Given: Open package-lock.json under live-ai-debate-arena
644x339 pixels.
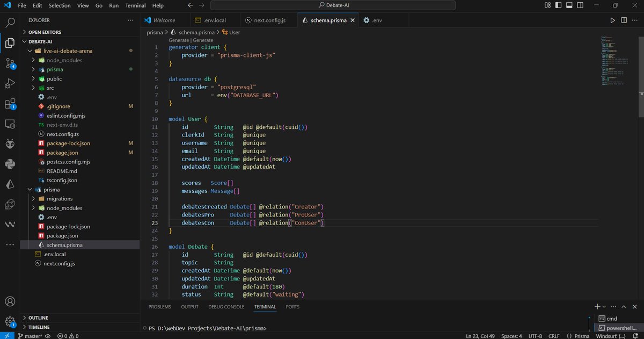Looking at the screenshot, I should point(68,143).
